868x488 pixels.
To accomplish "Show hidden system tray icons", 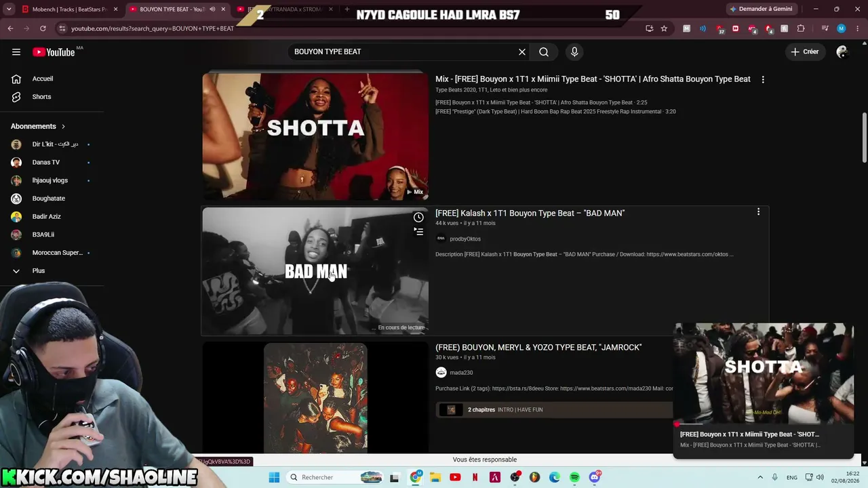I will [x=760, y=478].
